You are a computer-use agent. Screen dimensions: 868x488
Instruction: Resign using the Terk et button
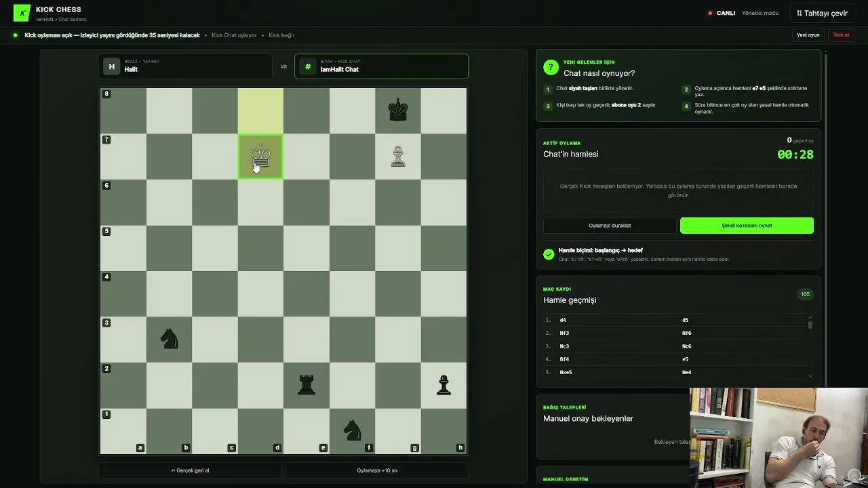842,35
